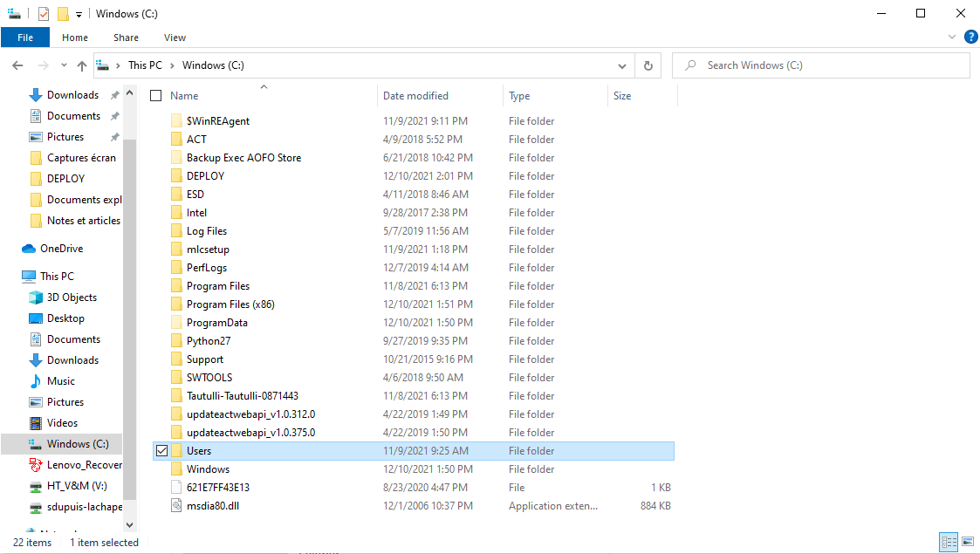The width and height of the screenshot is (980, 554).
Task: Click the navigation pane scrollbar down arrow
Action: pos(130,525)
